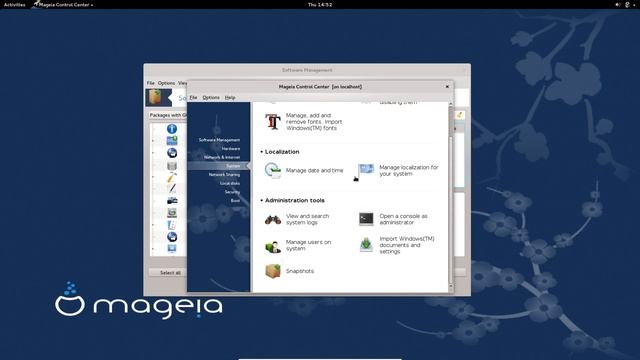This screenshot has height=360, width=640.
Task: Select hammer and pencil category in Software Management
Action: (172, 177)
